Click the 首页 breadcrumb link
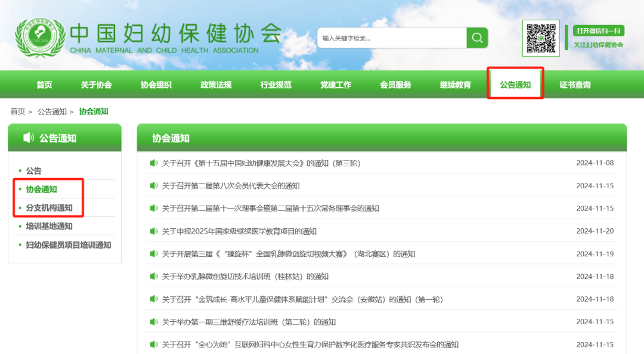The image size is (644, 354). click(18, 111)
